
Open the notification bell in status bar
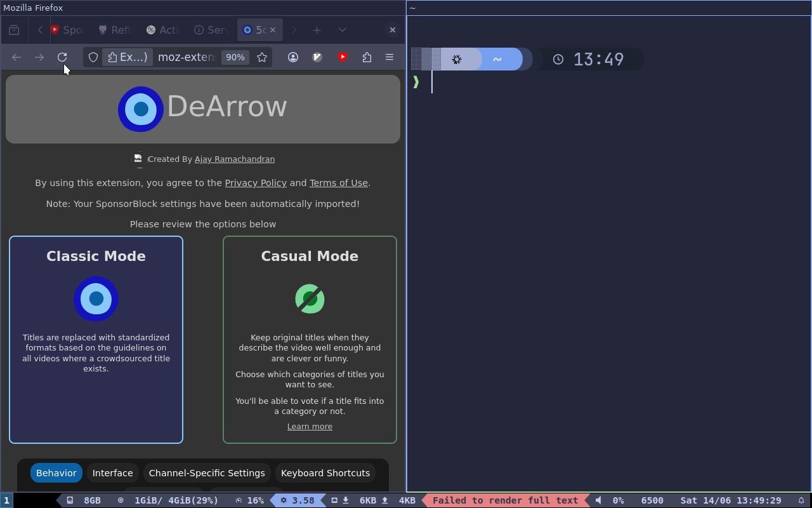801,500
